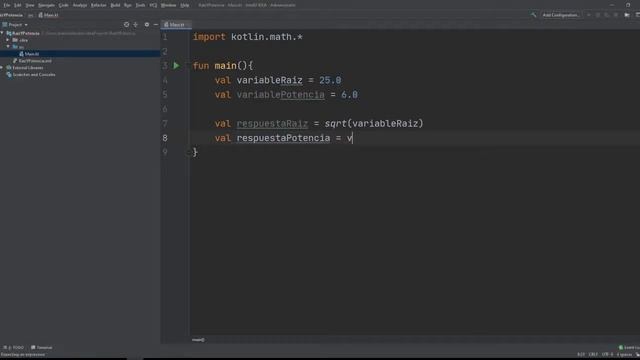Viewport: 640px width, 360px height.
Task: Click src breadcrumb in navigation bar
Action: click(31, 15)
